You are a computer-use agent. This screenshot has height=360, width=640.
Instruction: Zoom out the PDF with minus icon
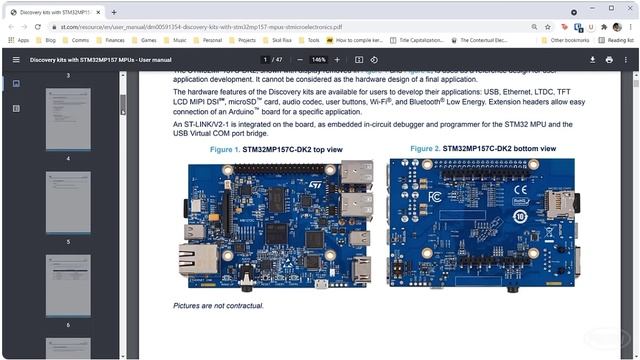[x=300, y=60]
